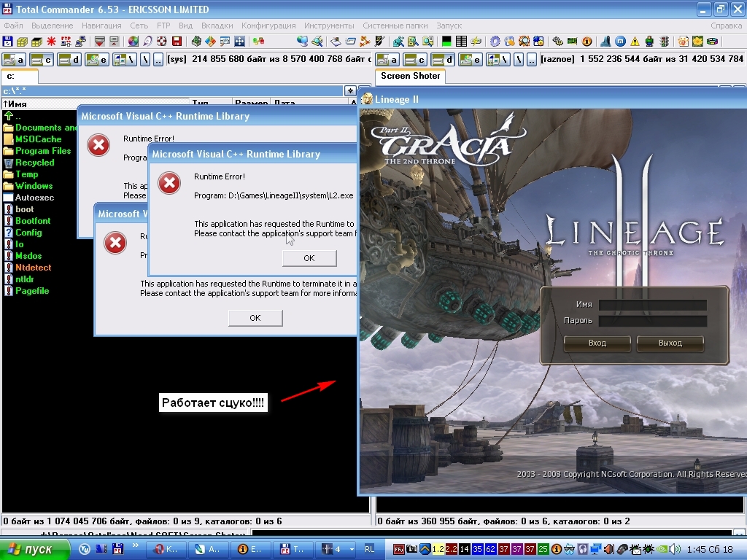Select drive a in left panel
The height and width of the screenshot is (560, 747).
point(13,60)
